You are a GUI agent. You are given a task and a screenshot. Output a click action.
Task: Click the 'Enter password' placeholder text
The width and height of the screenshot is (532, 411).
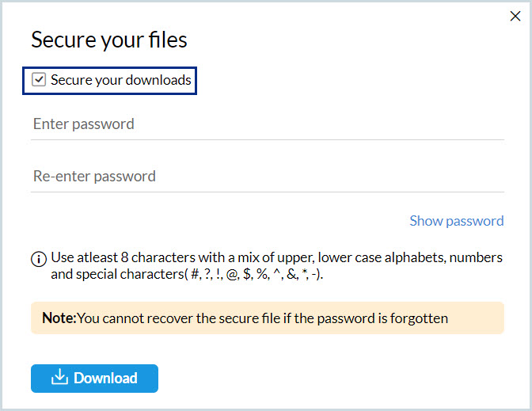(84, 124)
